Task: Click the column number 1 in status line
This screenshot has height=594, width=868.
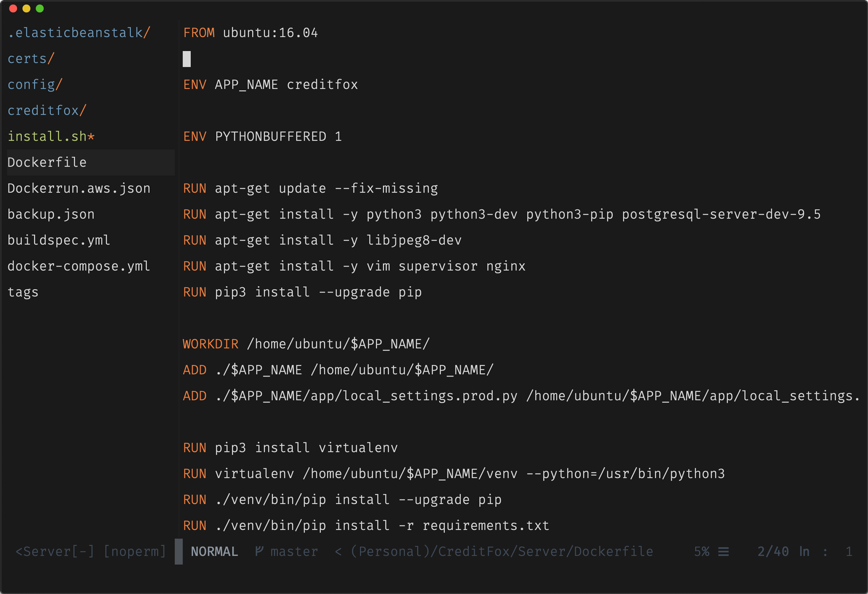Action: point(849,551)
